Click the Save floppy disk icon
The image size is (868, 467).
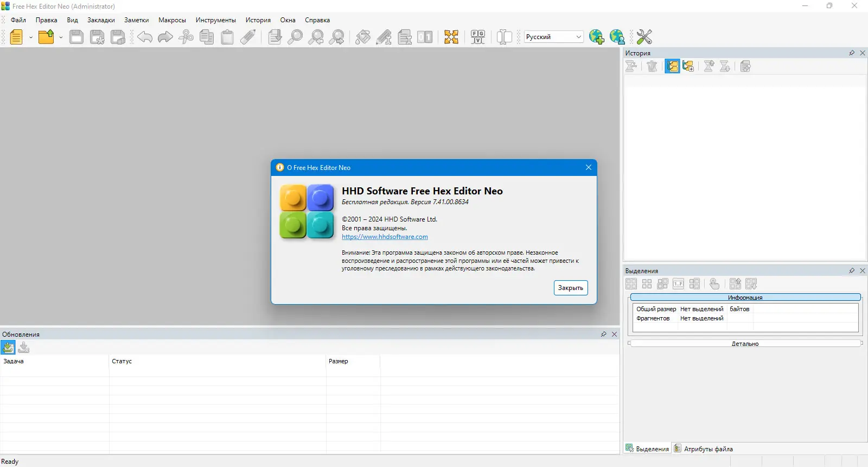coord(76,37)
